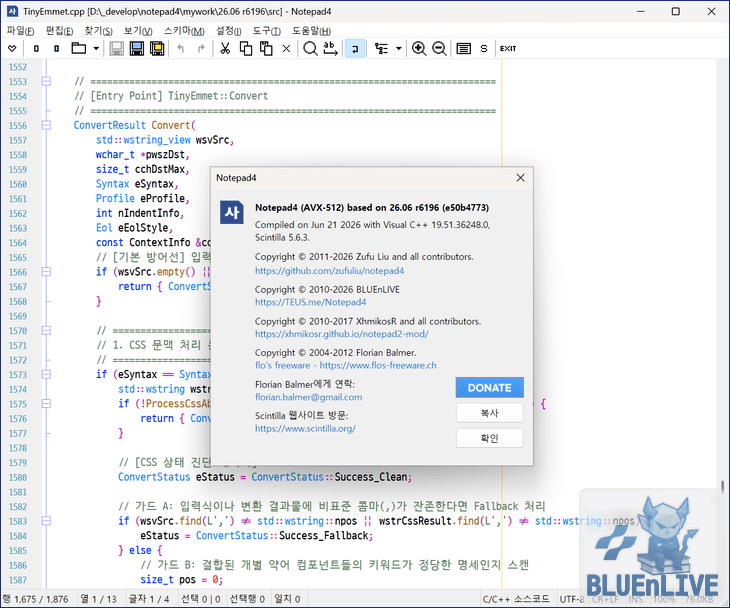
Task: Click the 글자 1 / 4 status entry
Action: coord(149,599)
